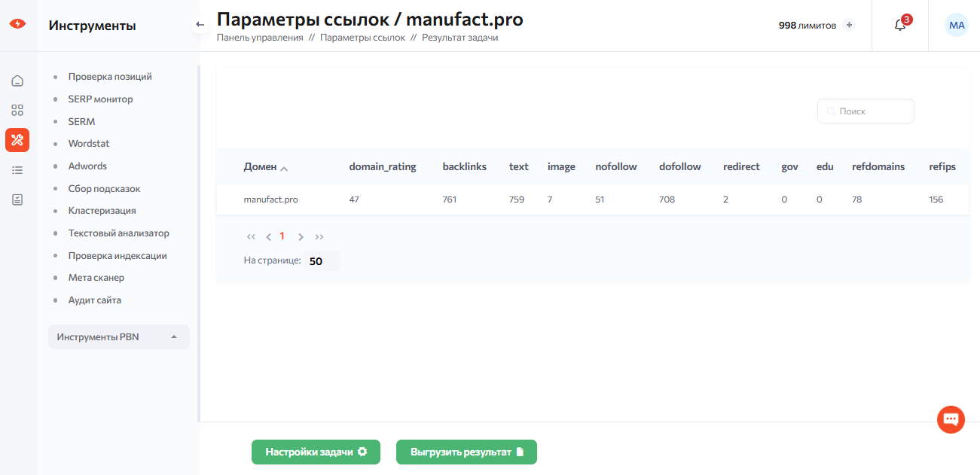Click the 998 лимитов counter
Screen dimensions: 980x475
(807, 25)
